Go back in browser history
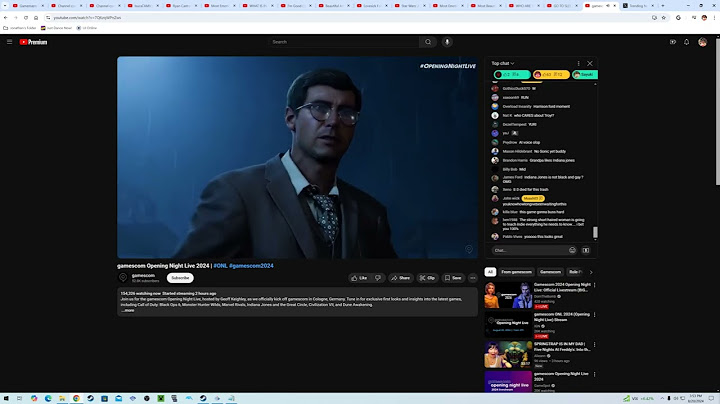The image size is (720, 404). (x=6, y=17)
